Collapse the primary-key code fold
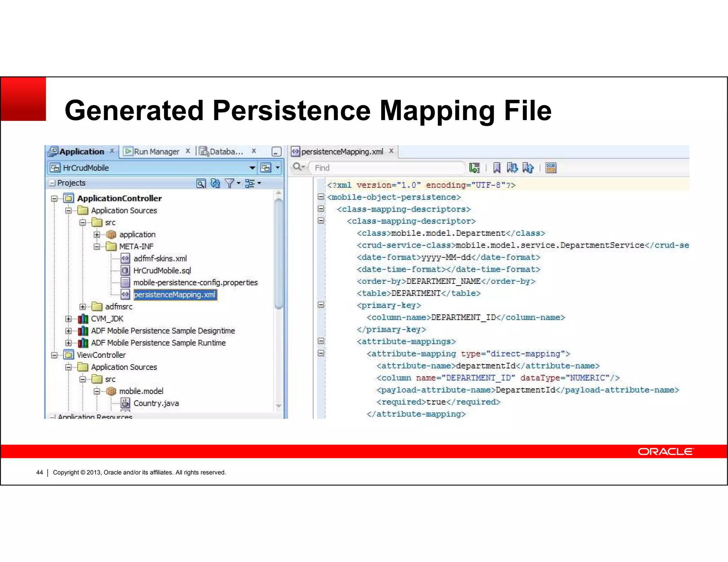 tap(321, 305)
